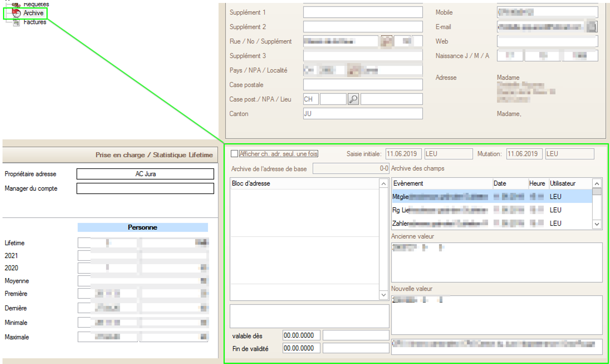Image resolution: width=610 pixels, height=364 pixels.
Task: Click the Manager du compte field
Action: [x=145, y=189]
